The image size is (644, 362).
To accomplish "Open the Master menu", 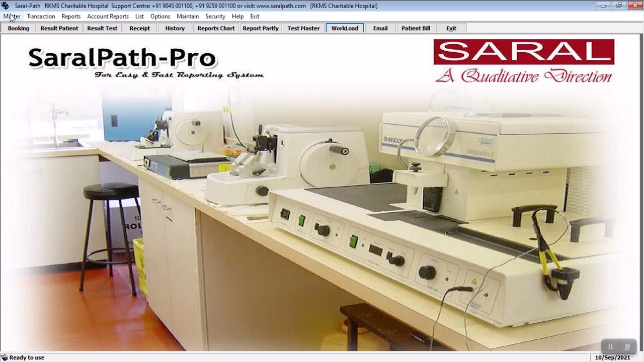I will click(12, 16).
